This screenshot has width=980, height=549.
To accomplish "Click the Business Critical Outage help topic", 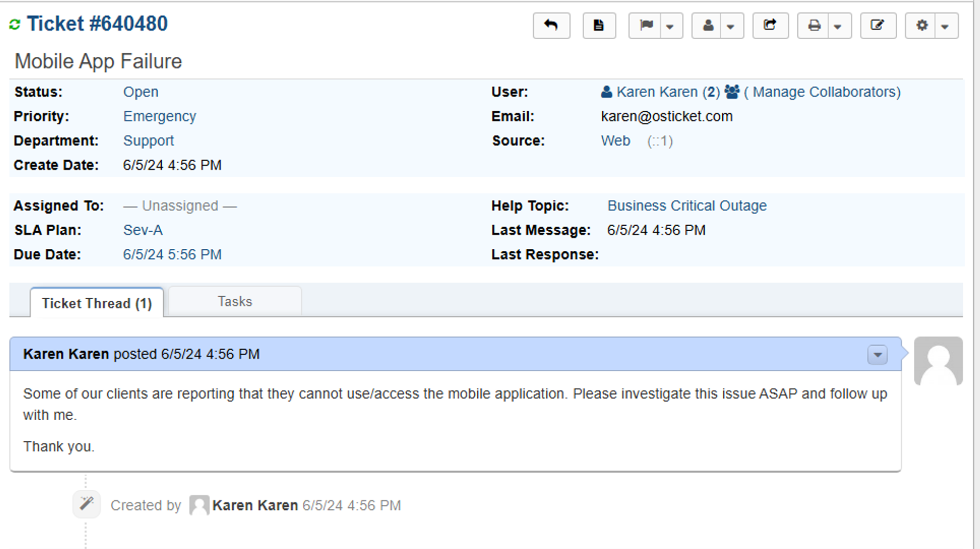I will pos(686,206).
